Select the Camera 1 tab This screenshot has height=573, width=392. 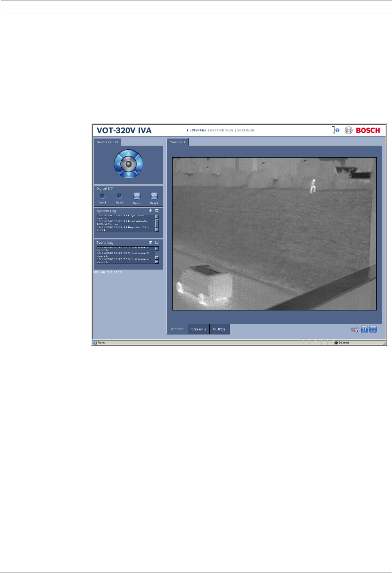[x=178, y=142]
